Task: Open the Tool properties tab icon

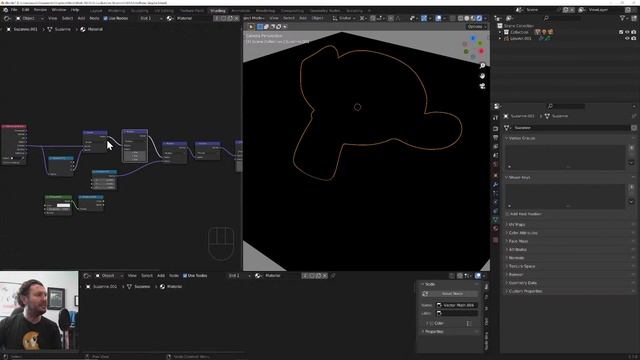Action: pyautogui.click(x=496, y=118)
